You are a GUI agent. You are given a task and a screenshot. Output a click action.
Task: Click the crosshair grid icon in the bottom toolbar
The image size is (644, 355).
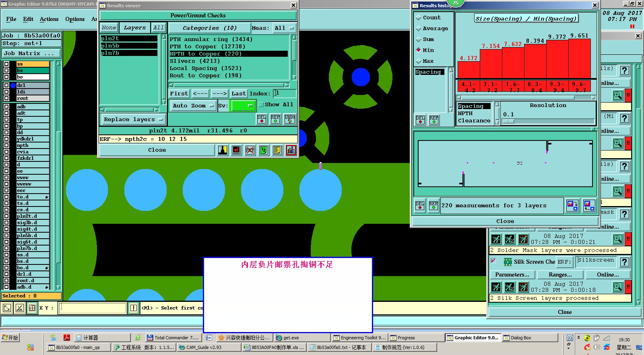pyautogui.click(x=32, y=308)
